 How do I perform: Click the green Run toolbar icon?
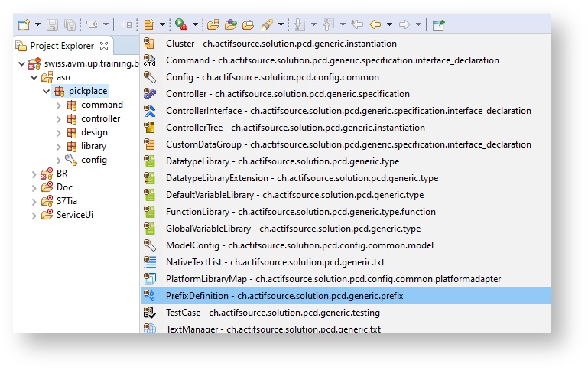(x=180, y=24)
